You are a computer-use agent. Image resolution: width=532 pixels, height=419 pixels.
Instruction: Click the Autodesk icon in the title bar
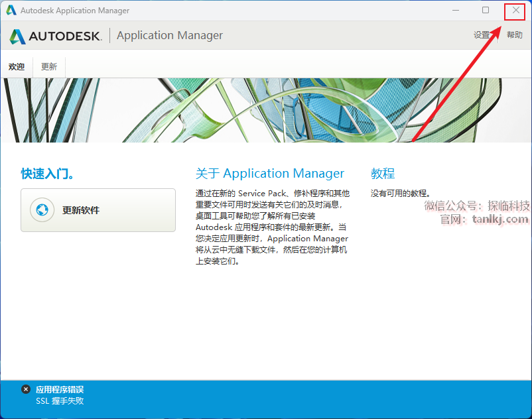point(11,11)
